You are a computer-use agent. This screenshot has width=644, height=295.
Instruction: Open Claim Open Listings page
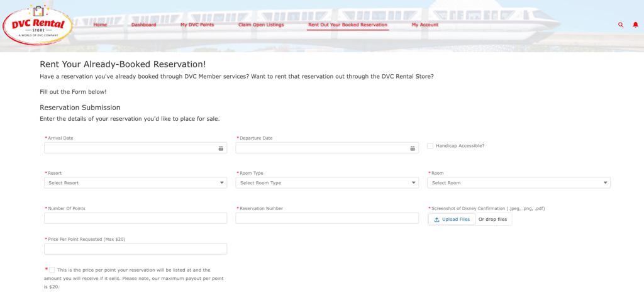coord(261,25)
